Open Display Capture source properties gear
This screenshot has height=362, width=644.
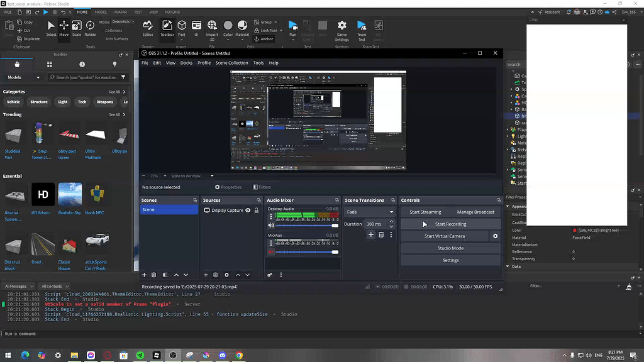click(x=226, y=275)
